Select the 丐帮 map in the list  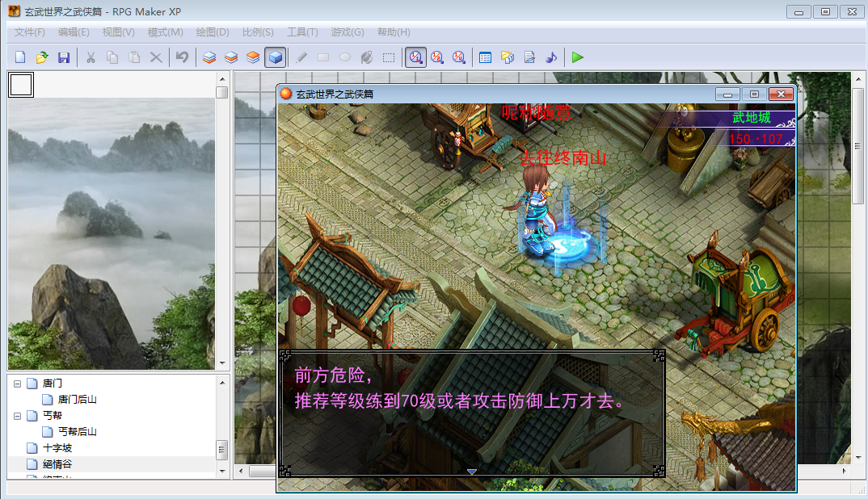pos(52,416)
